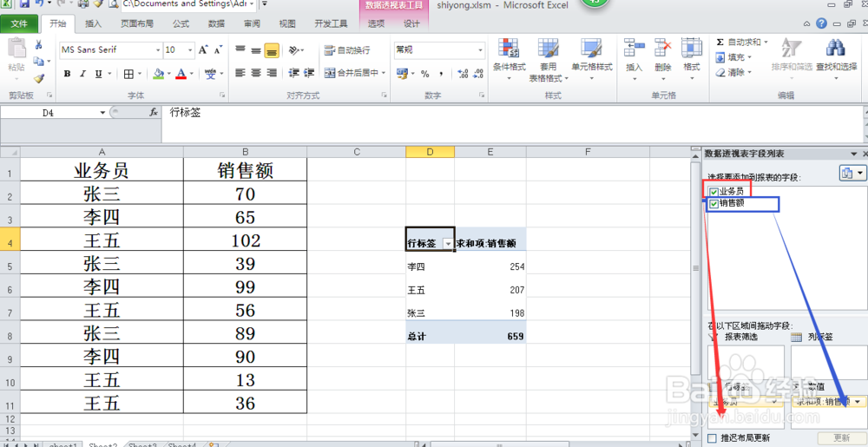Toggle Italic formatting
This screenshot has height=447, width=868.
pos(83,74)
